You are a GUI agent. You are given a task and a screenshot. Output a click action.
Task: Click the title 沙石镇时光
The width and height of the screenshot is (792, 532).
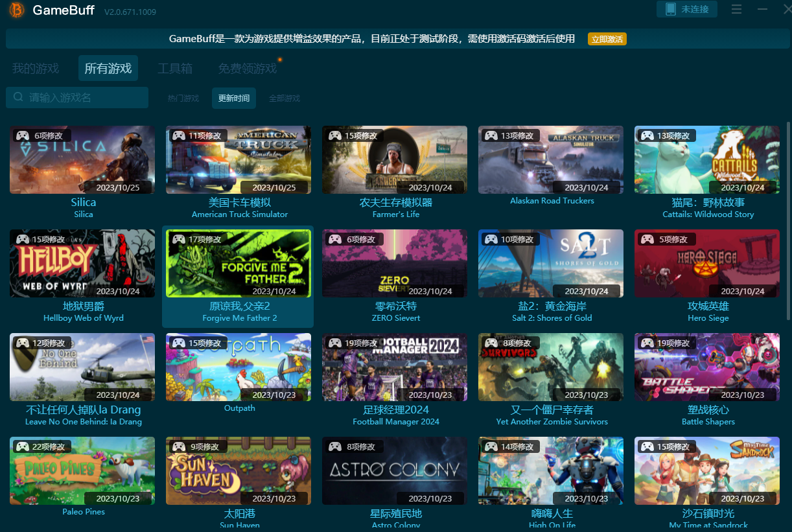click(x=708, y=513)
